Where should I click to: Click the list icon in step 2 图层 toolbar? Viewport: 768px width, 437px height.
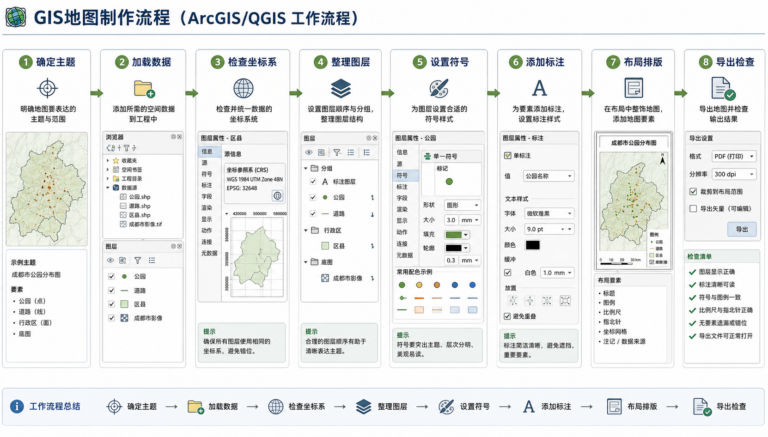(x=152, y=261)
